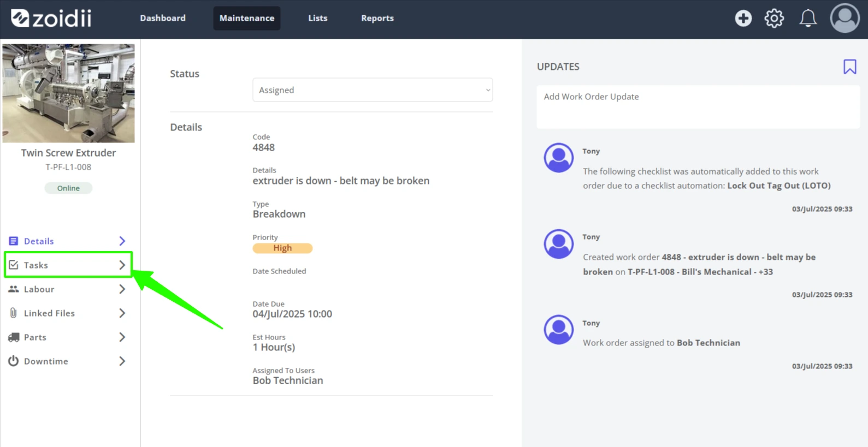Click the 1 Hour(s) estimate value

(x=274, y=347)
